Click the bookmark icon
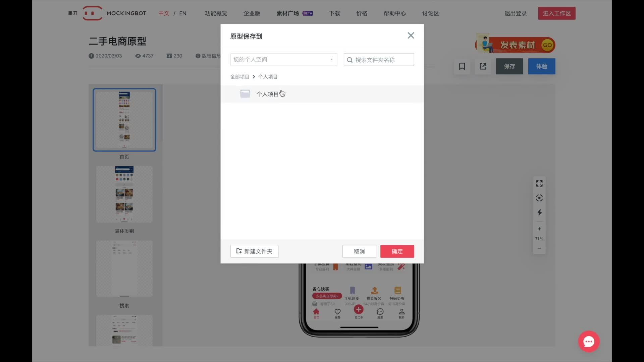This screenshot has height=362, width=644. pos(462,66)
